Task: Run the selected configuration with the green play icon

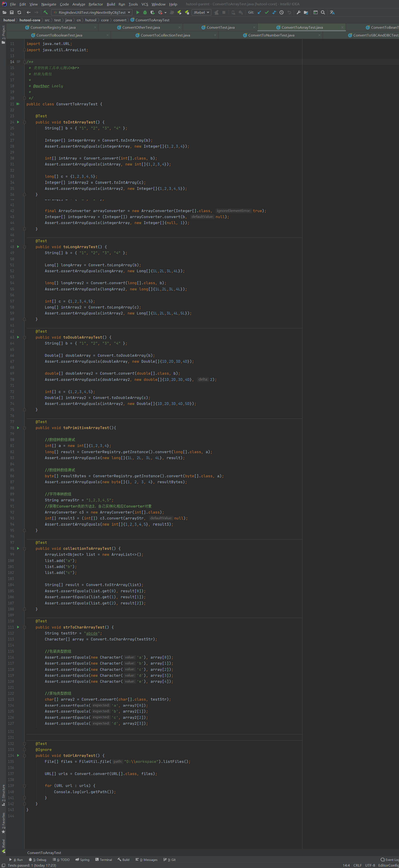Action: pos(138,12)
